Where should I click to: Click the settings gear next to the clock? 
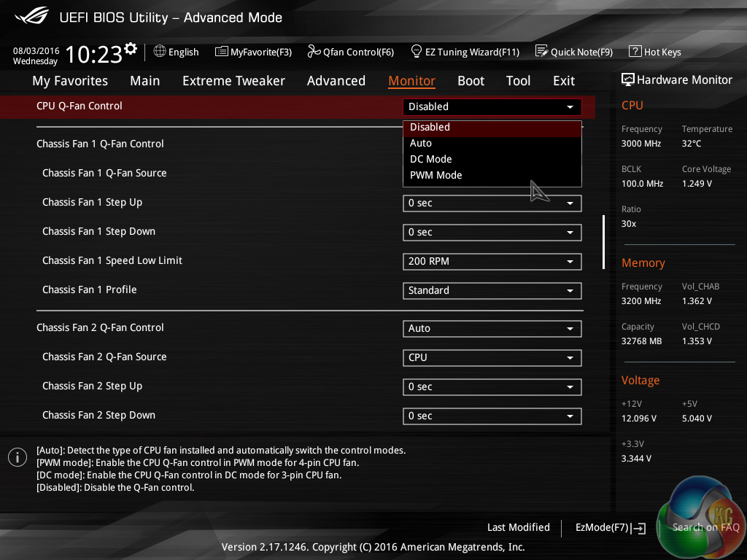click(x=131, y=49)
